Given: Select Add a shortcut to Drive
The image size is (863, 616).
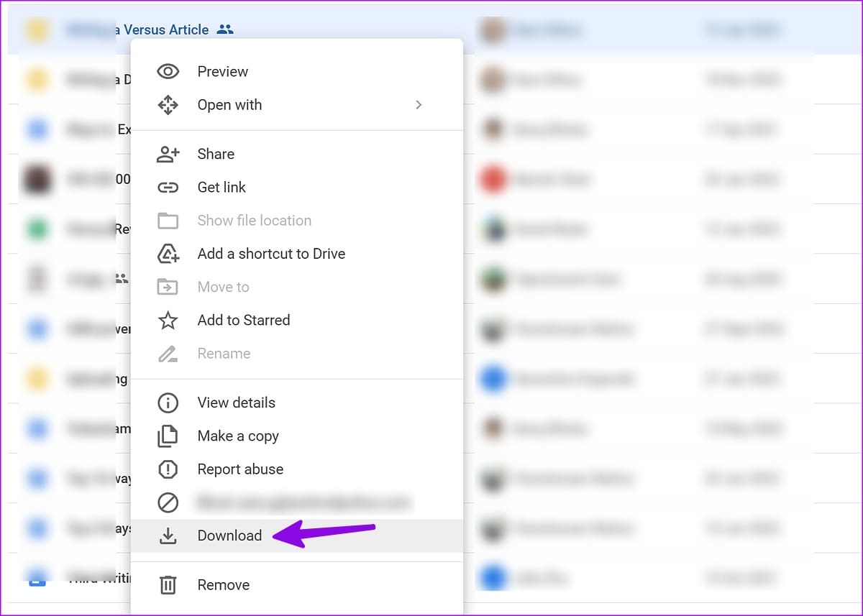Looking at the screenshot, I should pos(296,254).
